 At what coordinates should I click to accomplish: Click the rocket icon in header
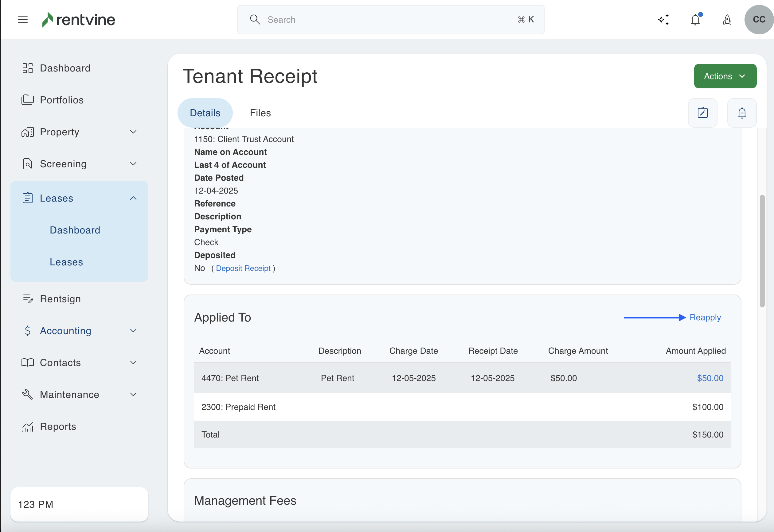(x=727, y=20)
